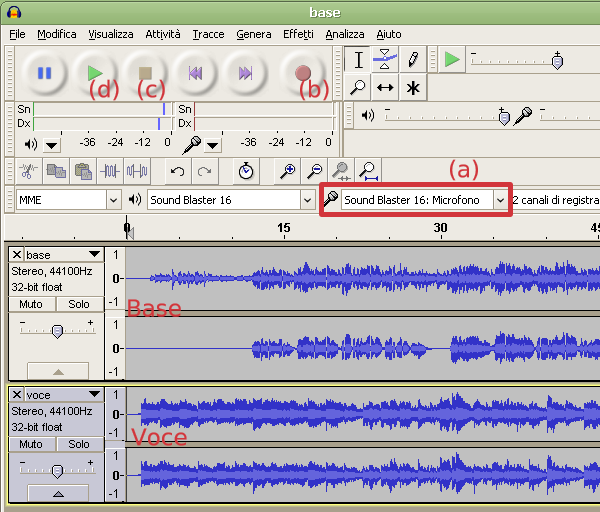Image resolution: width=600 pixels, height=512 pixels.
Task: Open the Tracce menu
Action: click(208, 34)
